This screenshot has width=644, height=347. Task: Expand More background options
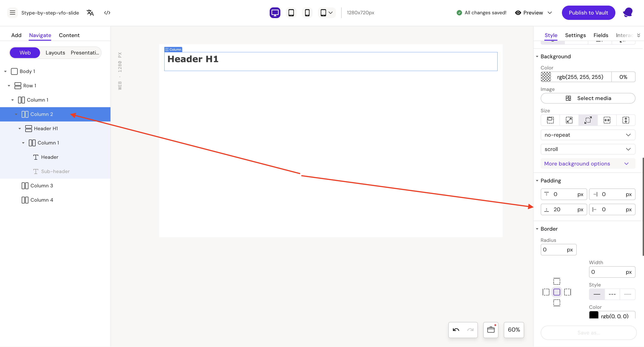[x=588, y=163]
